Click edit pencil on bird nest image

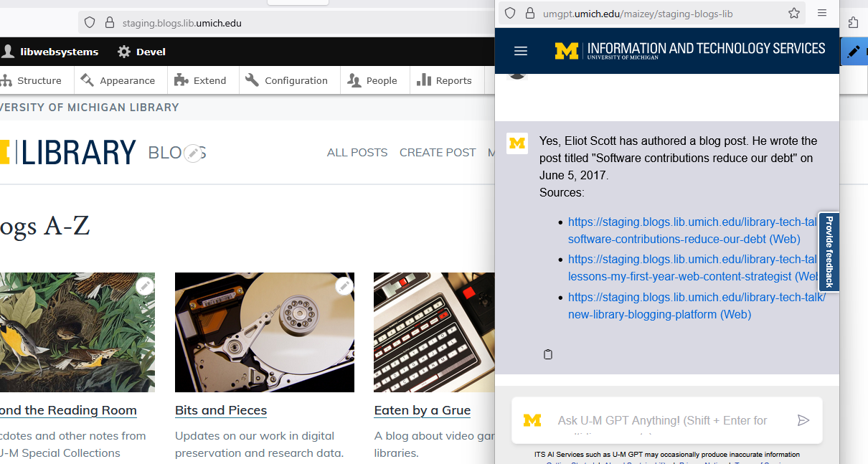145,286
